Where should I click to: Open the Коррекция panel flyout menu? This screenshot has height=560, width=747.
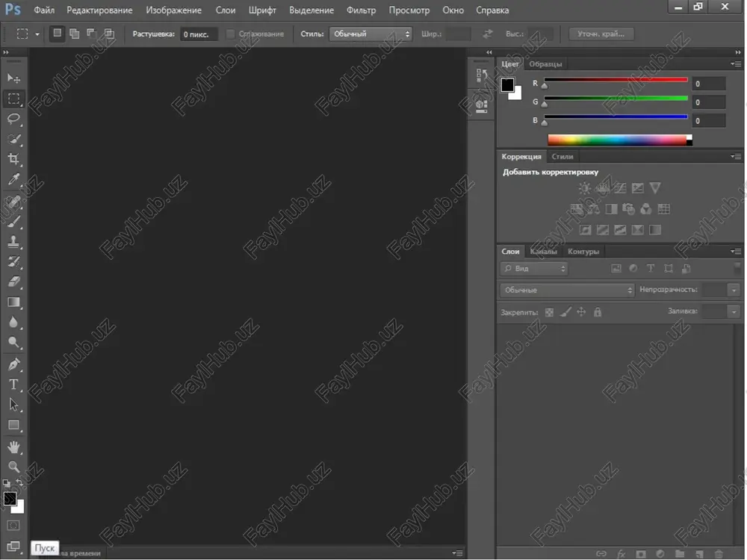click(736, 156)
